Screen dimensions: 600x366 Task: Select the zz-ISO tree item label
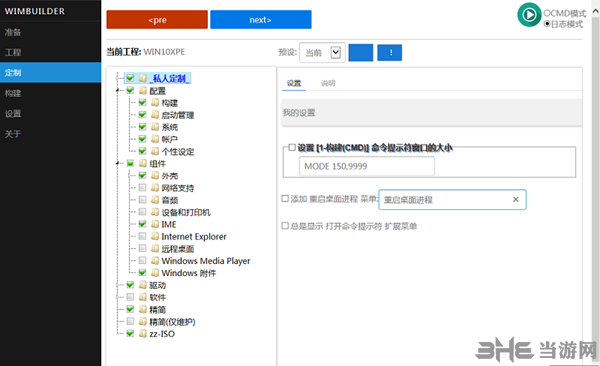pyautogui.click(x=162, y=334)
